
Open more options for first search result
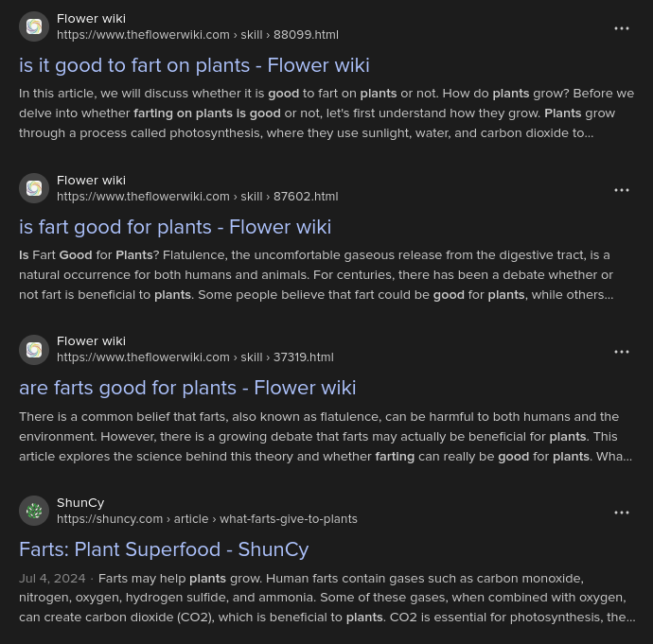[622, 28]
